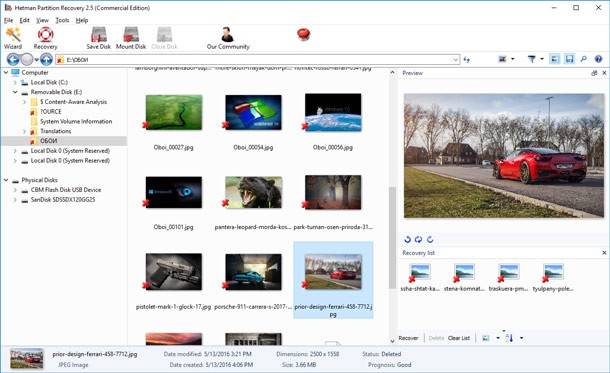
Task: Select traskuera-pm item in Recovery list
Action: 508,277
